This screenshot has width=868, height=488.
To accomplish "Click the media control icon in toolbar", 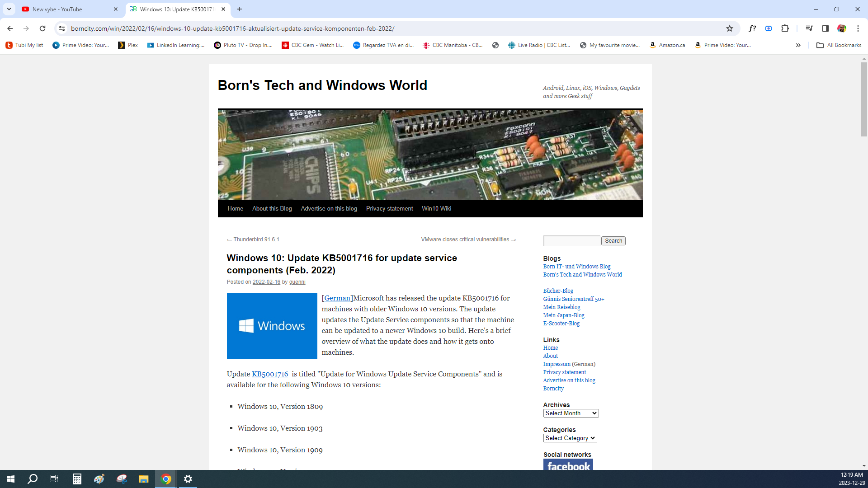I will coord(809,28).
